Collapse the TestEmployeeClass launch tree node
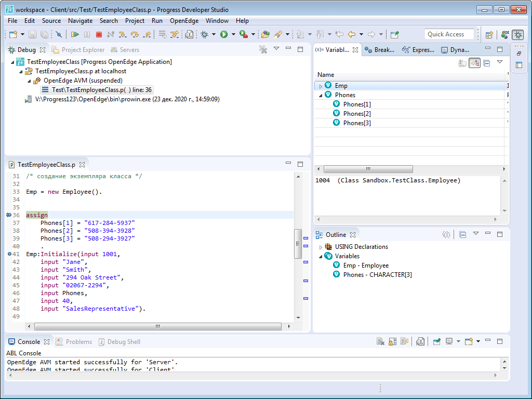The image size is (532, 399). [12, 62]
